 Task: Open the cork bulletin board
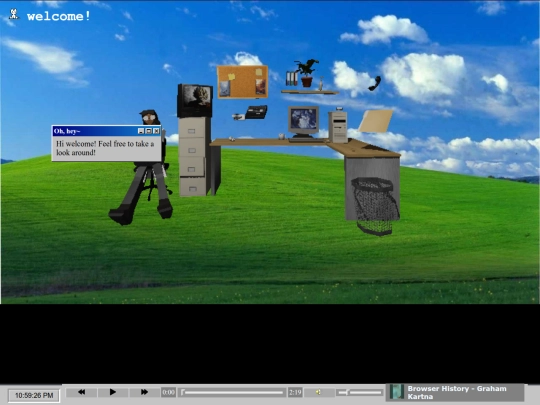[x=242, y=82]
